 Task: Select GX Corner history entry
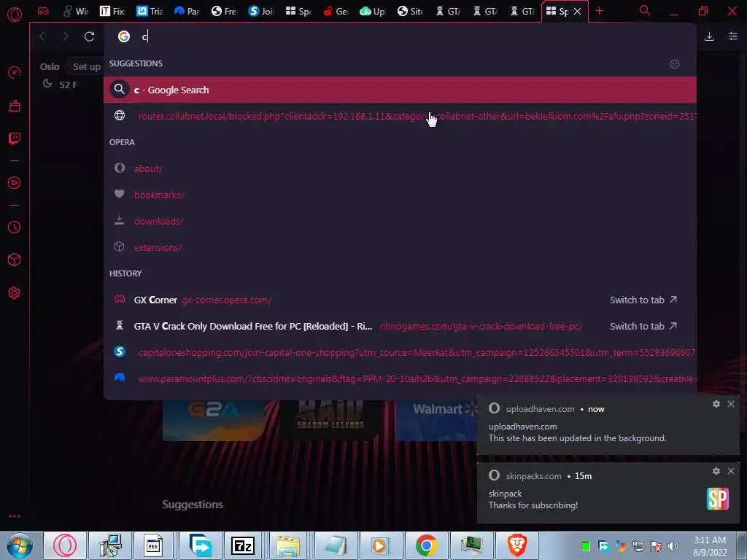(400, 300)
